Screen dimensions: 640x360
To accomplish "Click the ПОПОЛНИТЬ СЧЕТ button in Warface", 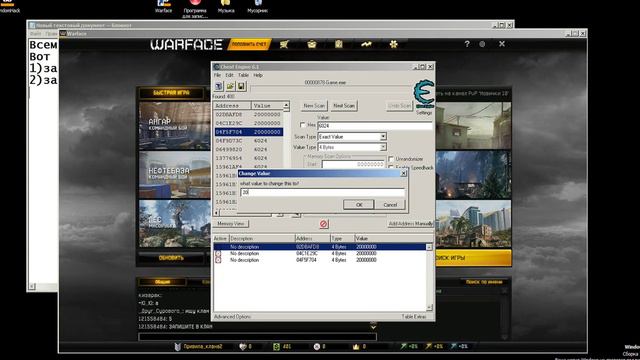I will click(x=249, y=44).
